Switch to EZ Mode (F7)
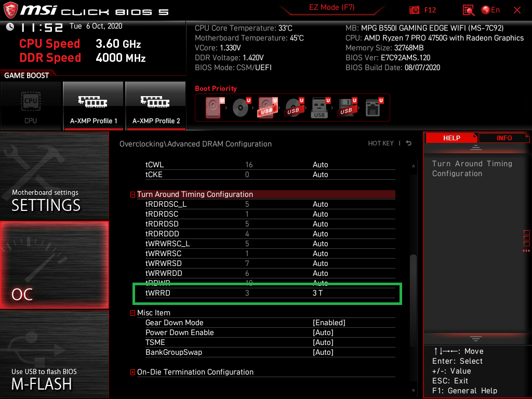 [331, 7]
